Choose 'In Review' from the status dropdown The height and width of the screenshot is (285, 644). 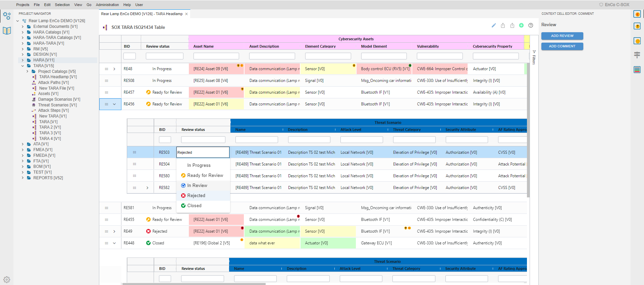click(197, 186)
